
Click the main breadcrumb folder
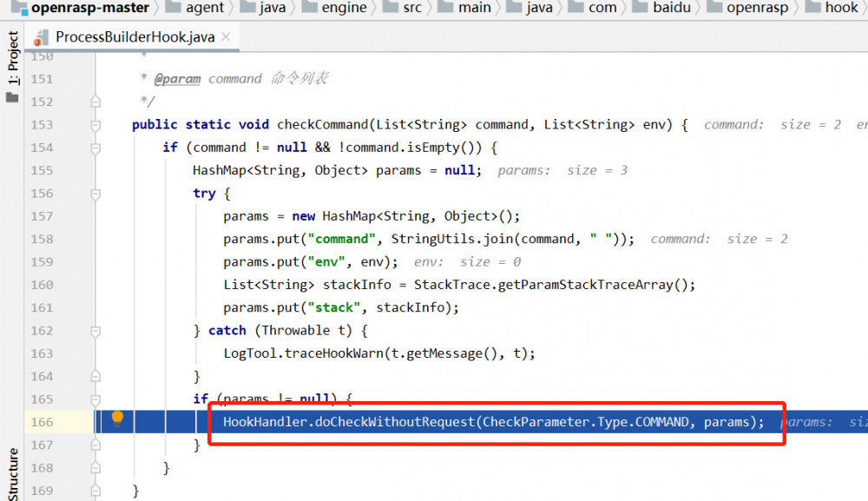(464, 8)
